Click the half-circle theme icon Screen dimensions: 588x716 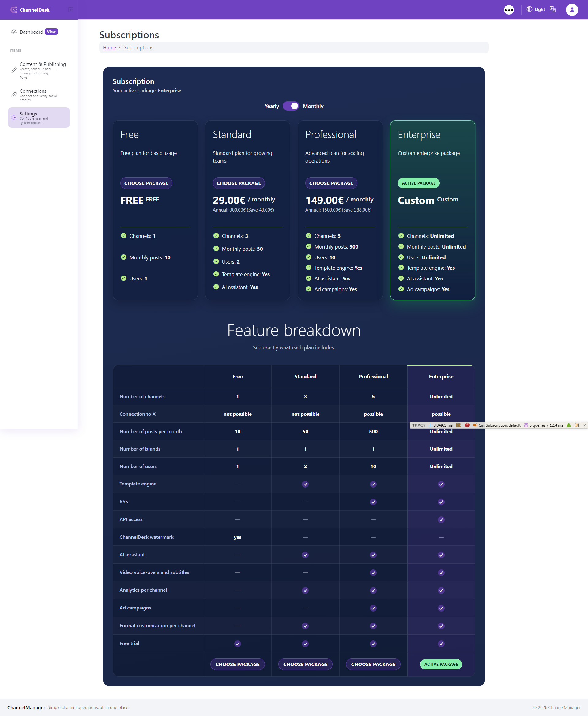[x=529, y=9]
